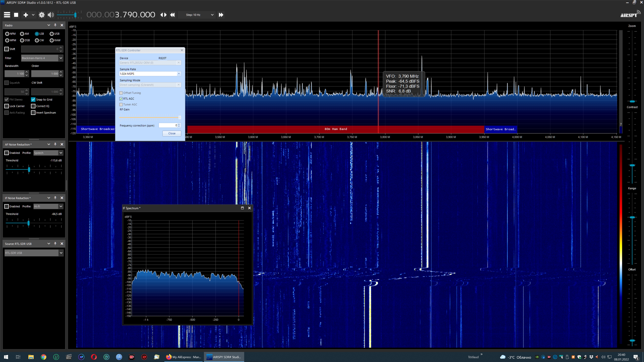This screenshot has width=644, height=362.
Task: Pin the AF Noise Reduction panel
Action: [x=55, y=144]
